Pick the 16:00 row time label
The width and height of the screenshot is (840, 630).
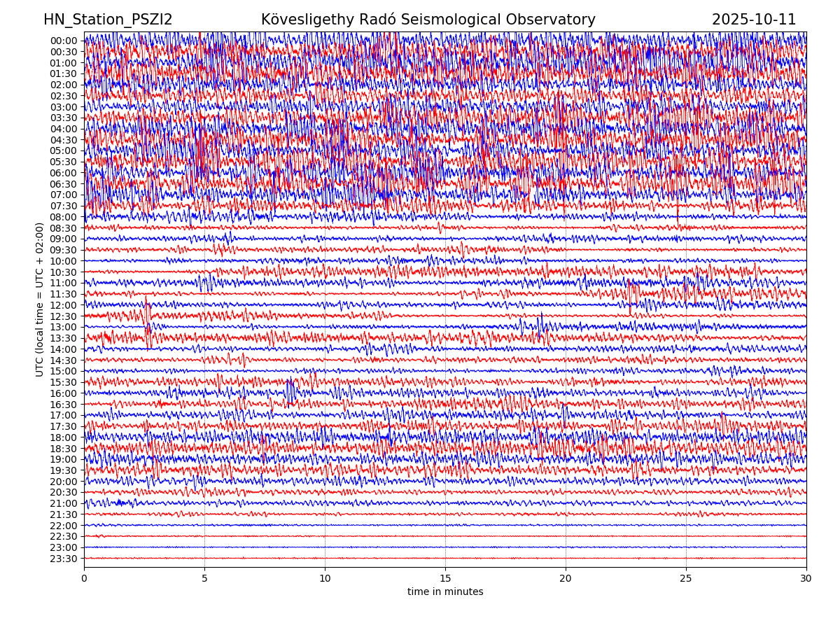coord(64,393)
